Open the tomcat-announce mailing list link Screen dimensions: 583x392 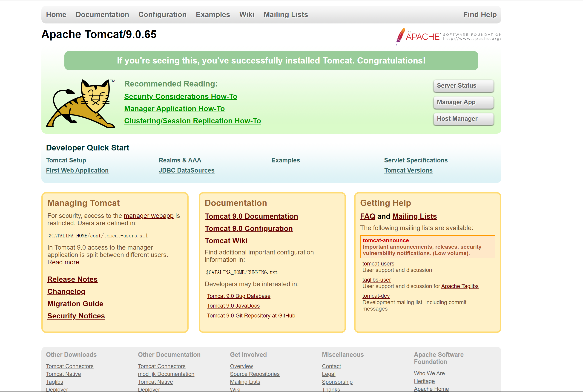click(x=386, y=240)
